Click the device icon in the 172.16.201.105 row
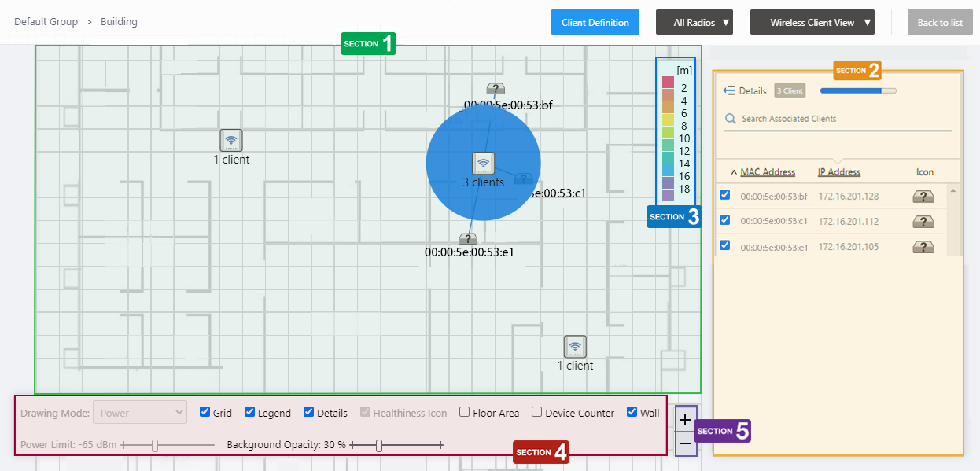The image size is (980, 471). (923, 247)
